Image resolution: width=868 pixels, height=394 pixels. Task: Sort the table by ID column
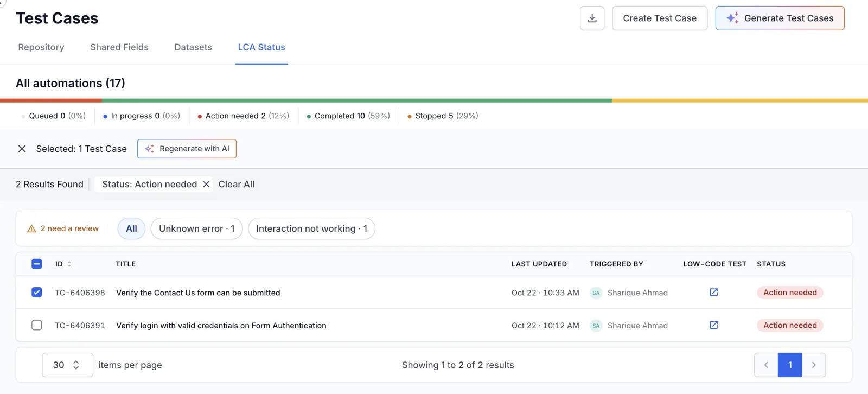tap(63, 264)
